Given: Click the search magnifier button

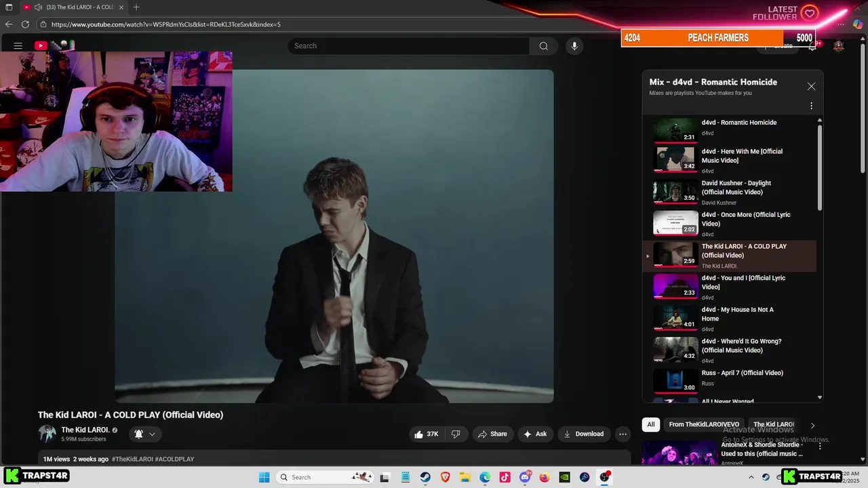Looking at the screenshot, I should coord(544,46).
